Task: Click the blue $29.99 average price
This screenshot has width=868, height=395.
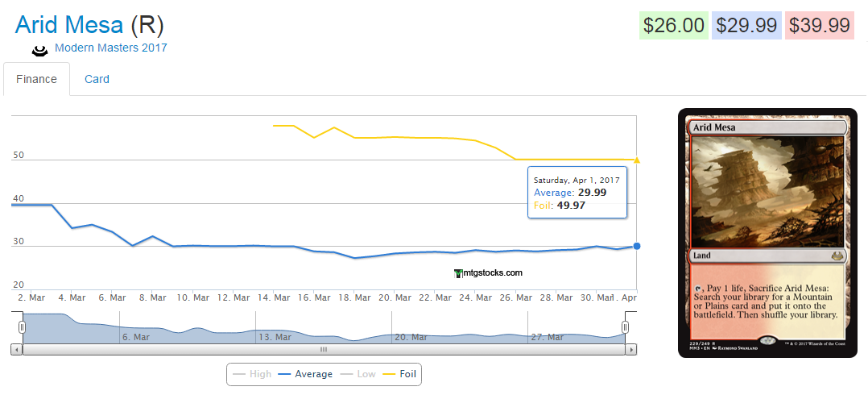Action: tap(746, 26)
